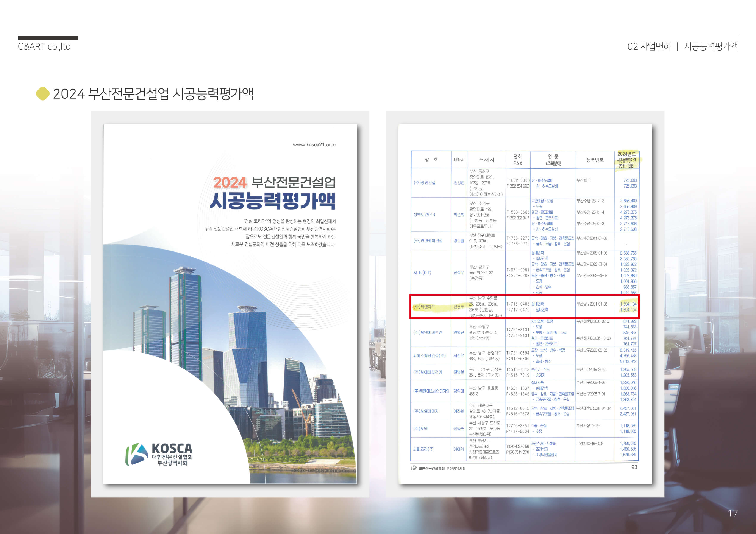Click the yellow diamond bullet beside the title

point(42,94)
